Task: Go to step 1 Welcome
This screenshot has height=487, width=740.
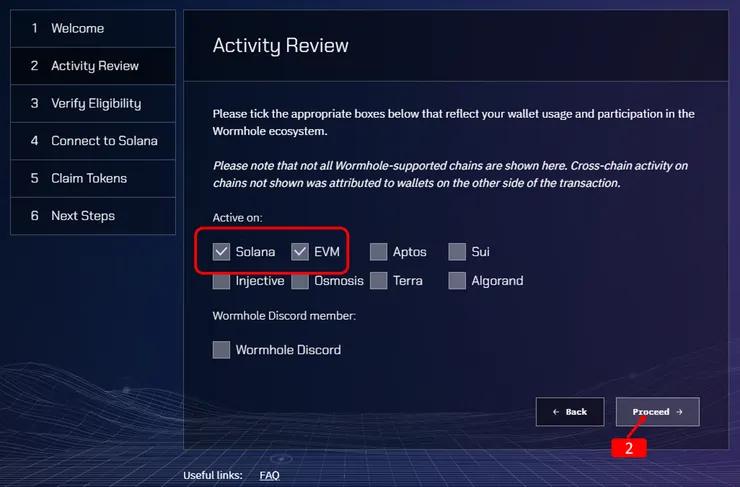Action: [x=93, y=28]
